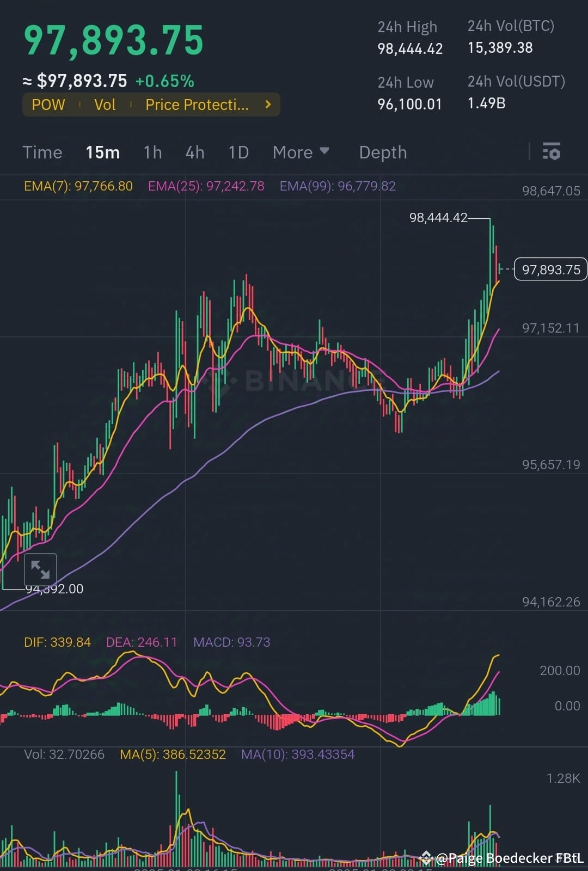Click the DEA: 246.11 label
Screen dimensions: 588x871
coord(142,642)
